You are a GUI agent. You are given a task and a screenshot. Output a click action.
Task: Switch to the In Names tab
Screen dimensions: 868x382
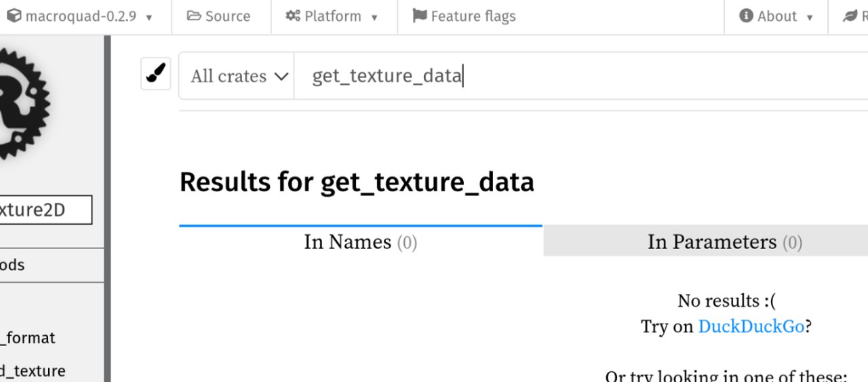(x=361, y=242)
